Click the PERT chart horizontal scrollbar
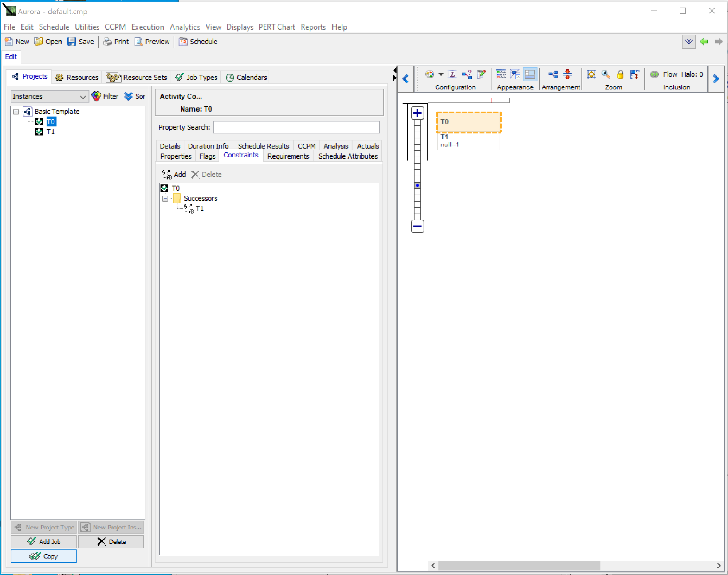 coord(519,565)
